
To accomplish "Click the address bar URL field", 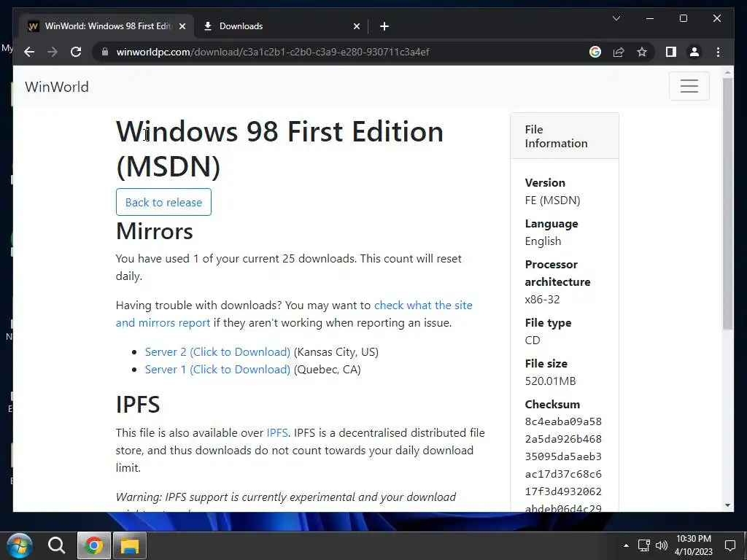I will click(343, 52).
